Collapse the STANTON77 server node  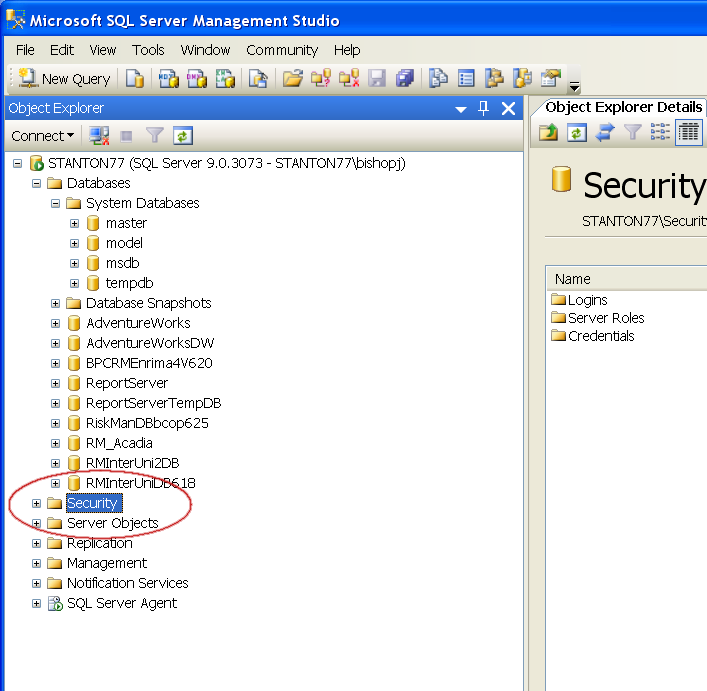[x=18, y=163]
